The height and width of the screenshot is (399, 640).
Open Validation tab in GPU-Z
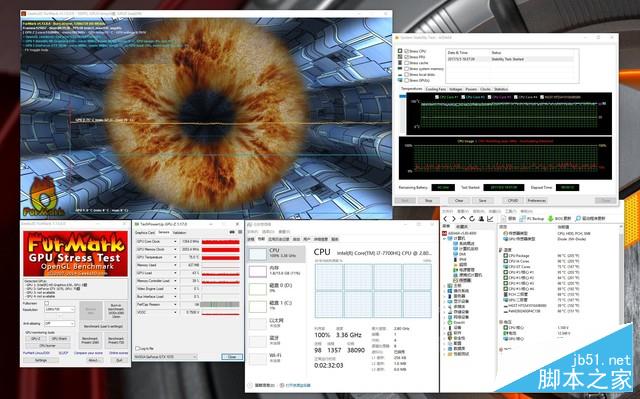click(x=179, y=233)
